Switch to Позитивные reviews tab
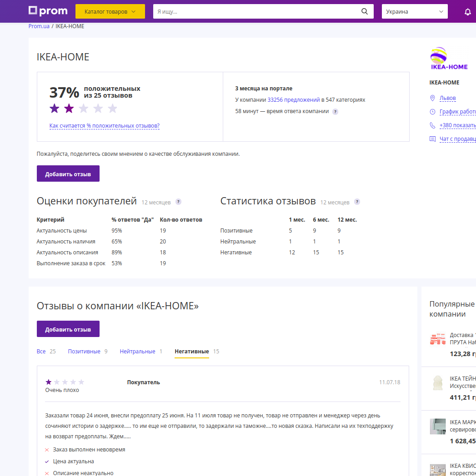 pyautogui.click(x=84, y=352)
